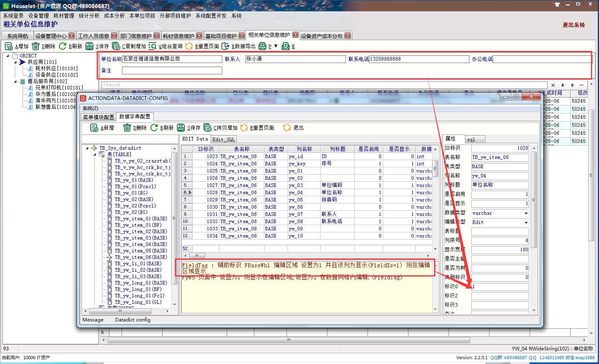The width and height of the screenshot is (599, 364).
Task: Click the 联系人 input field
Action: point(295,59)
